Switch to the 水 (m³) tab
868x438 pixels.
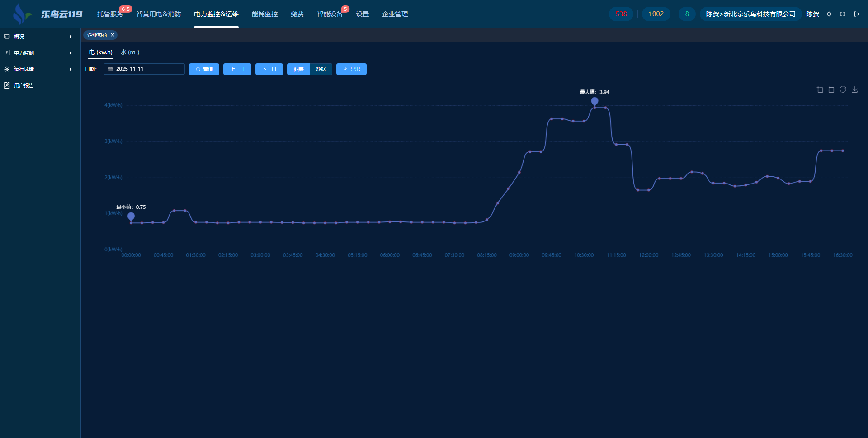130,52
